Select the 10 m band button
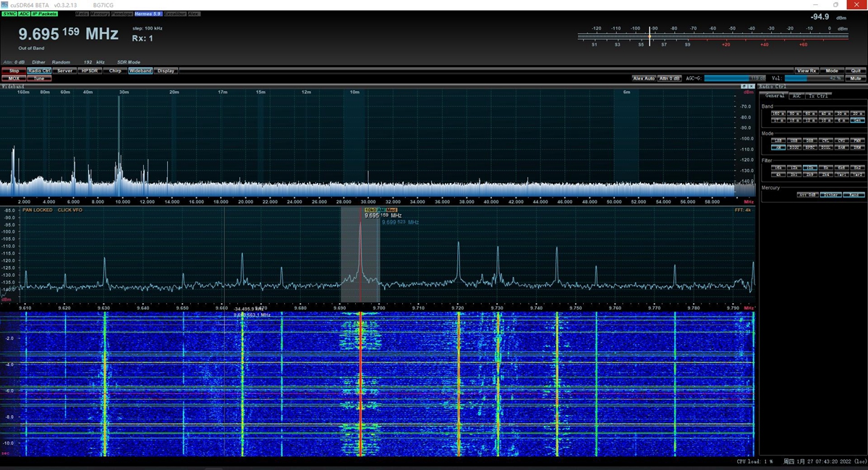The height and width of the screenshot is (470, 868). (x=826, y=120)
